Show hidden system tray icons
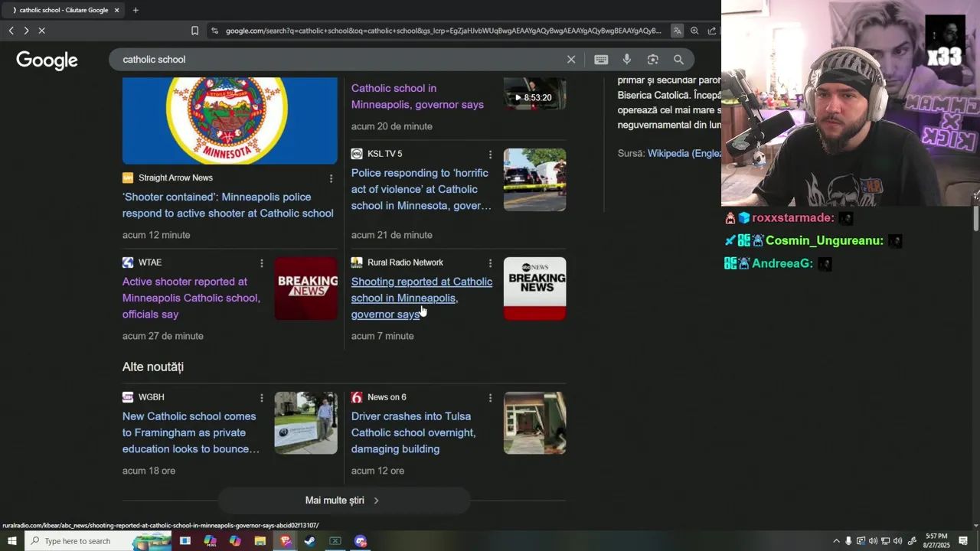Screen dimensions: 980x551 [x=836, y=541]
